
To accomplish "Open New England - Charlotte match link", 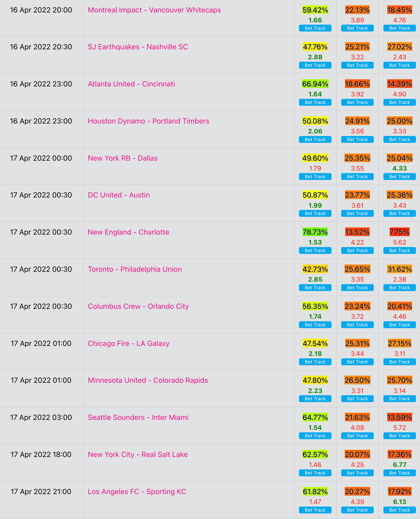I will (x=128, y=232).
